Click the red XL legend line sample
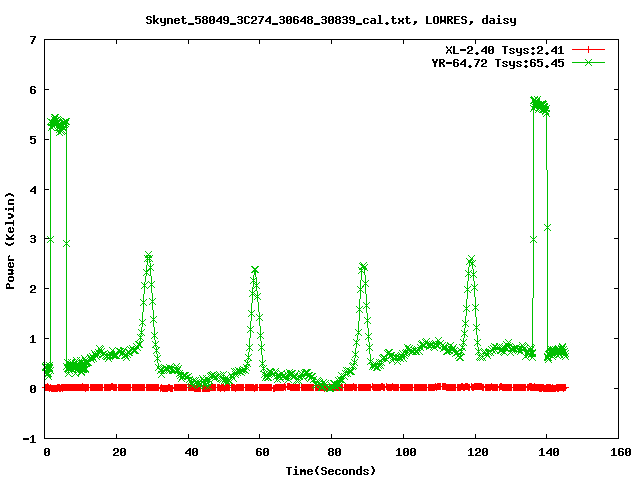Screen dimensions: 640x480 pos(588,50)
